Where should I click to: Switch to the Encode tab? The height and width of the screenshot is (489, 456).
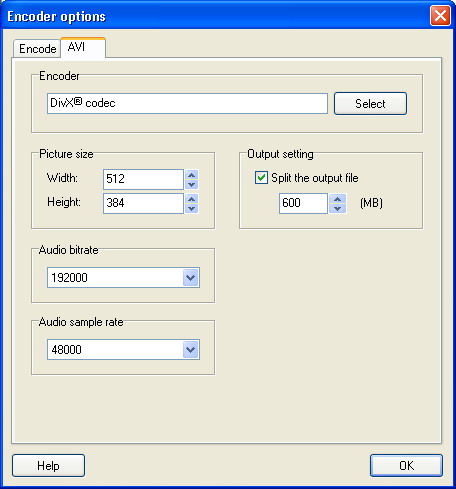point(37,49)
